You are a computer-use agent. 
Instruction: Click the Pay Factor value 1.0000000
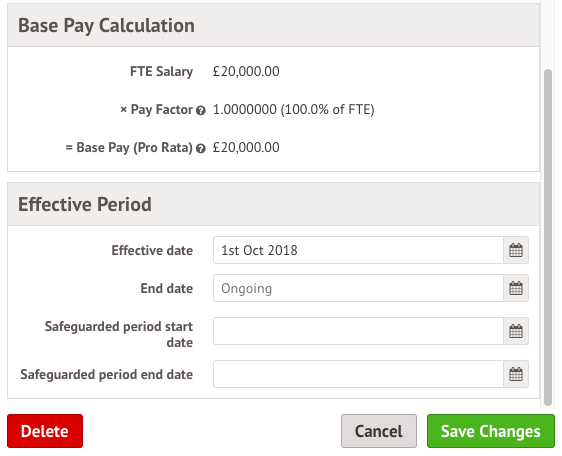tap(245, 109)
